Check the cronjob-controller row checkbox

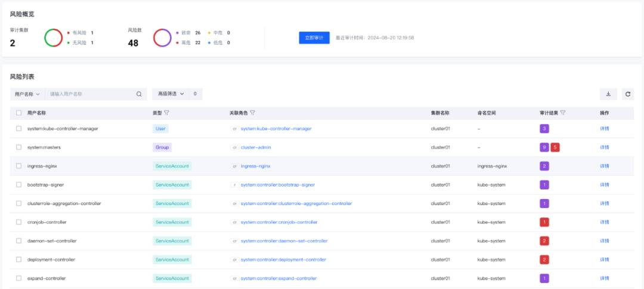(x=19, y=222)
